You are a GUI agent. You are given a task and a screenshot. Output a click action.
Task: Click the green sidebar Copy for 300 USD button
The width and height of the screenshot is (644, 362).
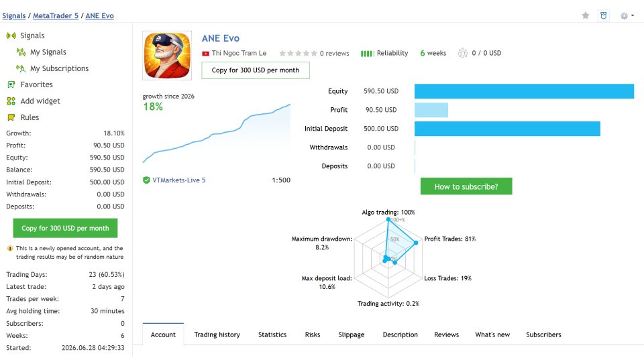65,228
